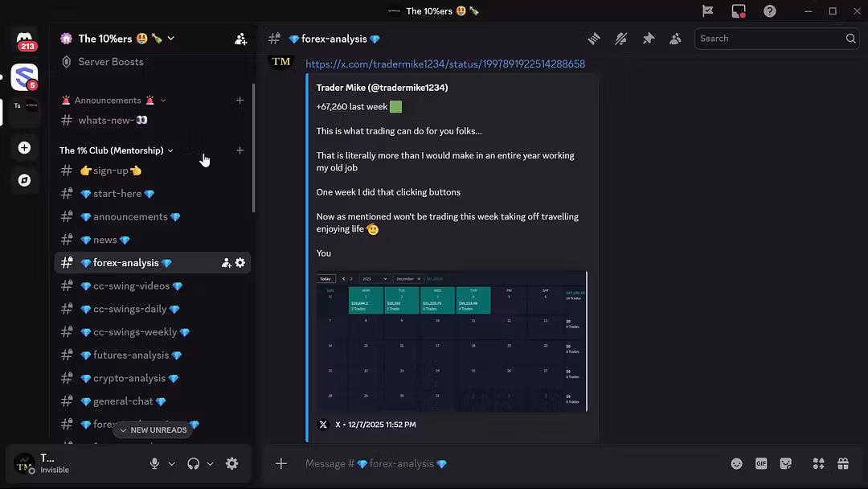Screen dimensions: 868x489
Task: Show member list icon
Action: [x=675, y=39]
